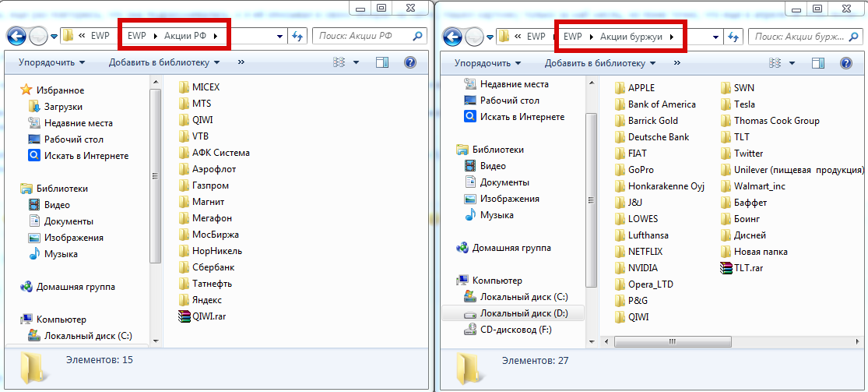Open help icon in right window toolbar
This screenshot has height=392, width=868.
coord(846,62)
